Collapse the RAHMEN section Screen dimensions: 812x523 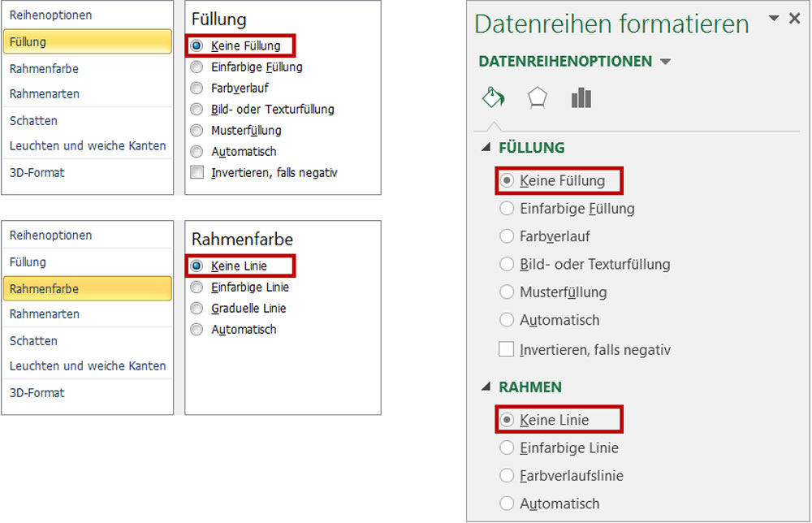[486, 387]
